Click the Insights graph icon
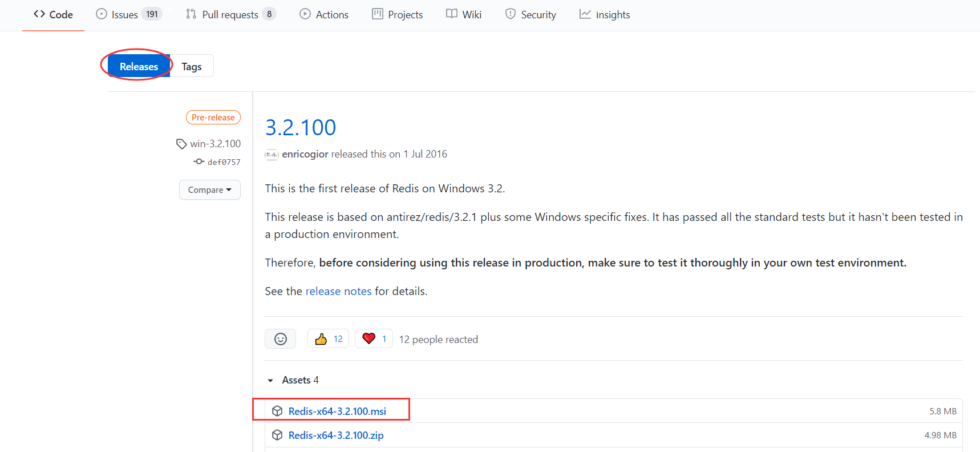Screen dimensions: 980x452 coord(585,14)
